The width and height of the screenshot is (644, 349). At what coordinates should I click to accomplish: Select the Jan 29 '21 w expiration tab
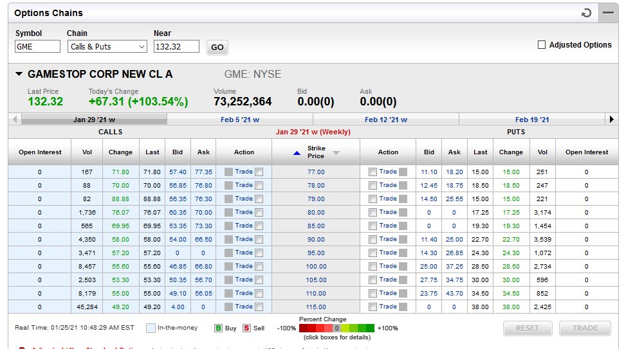coord(94,120)
